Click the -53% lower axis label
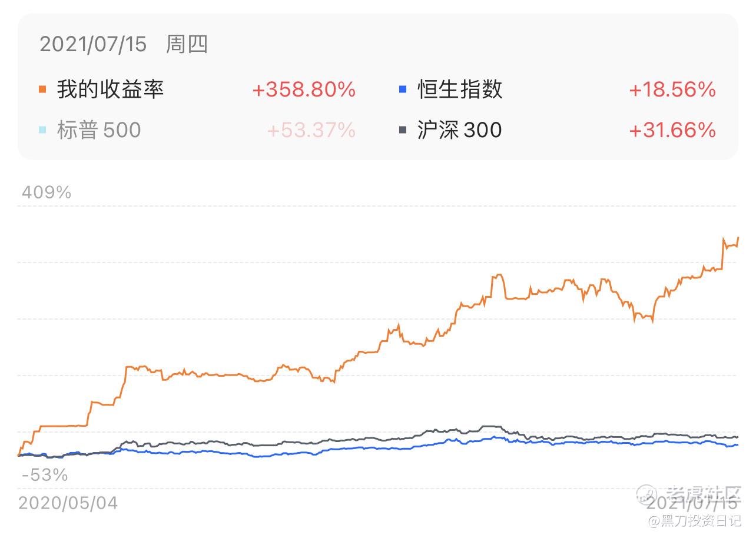 (x=45, y=474)
